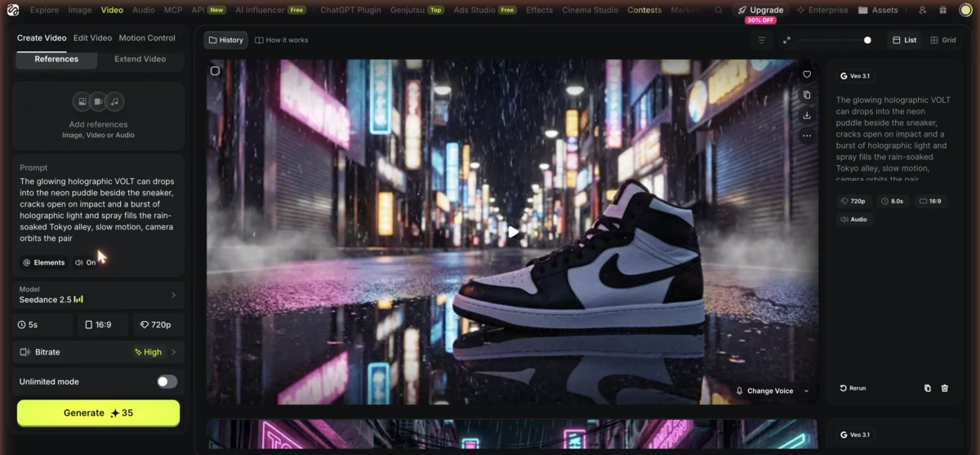Select the Extend Video mode
Image resolution: width=980 pixels, height=455 pixels.
coord(140,59)
